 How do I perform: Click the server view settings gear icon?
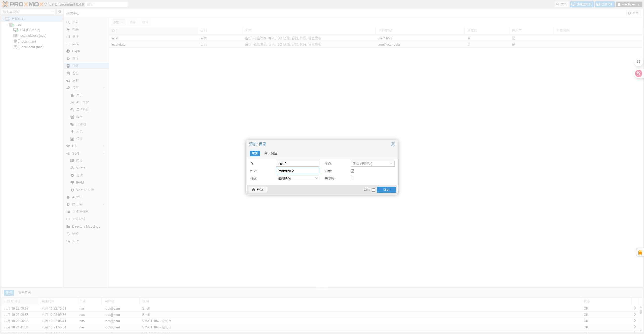(x=60, y=12)
